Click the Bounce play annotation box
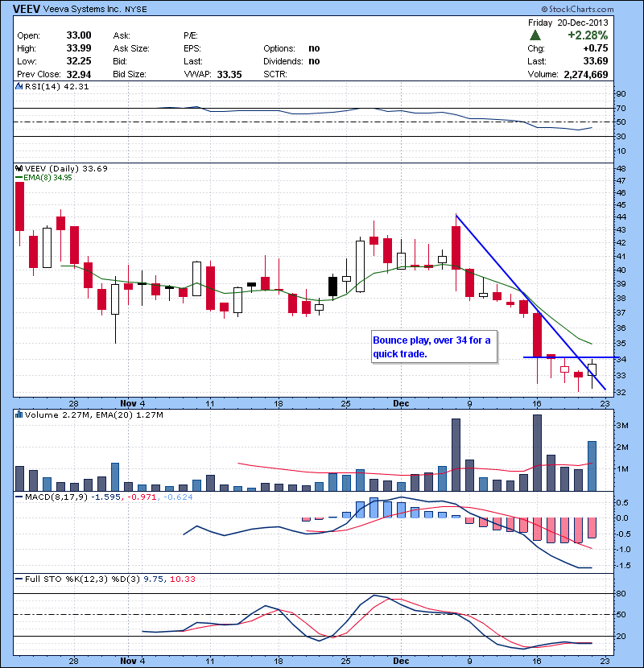This screenshot has height=668, width=644. [435, 347]
